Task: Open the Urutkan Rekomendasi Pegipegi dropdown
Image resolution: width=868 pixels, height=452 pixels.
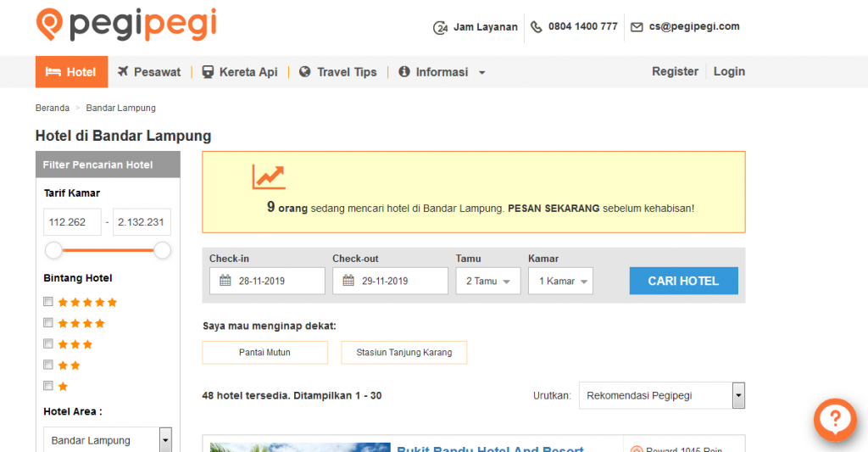Action: tap(661, 395)
